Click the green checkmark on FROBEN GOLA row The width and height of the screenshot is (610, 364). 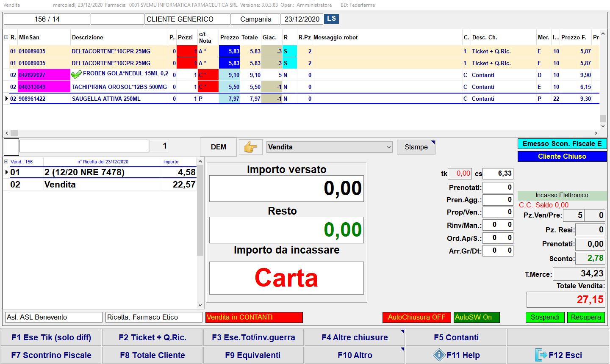click(x=76, y=75)
